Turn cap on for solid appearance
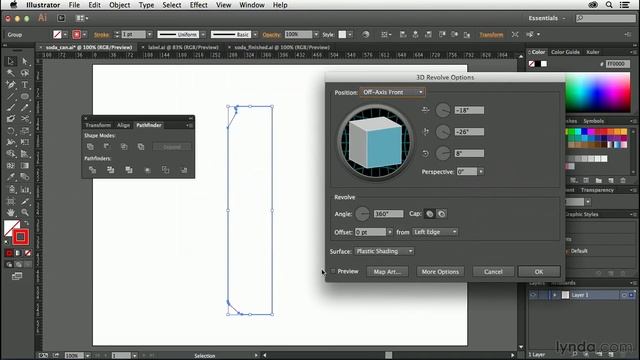Image resolution: width=640 pixels, height=360 pixels. (430, 213)
